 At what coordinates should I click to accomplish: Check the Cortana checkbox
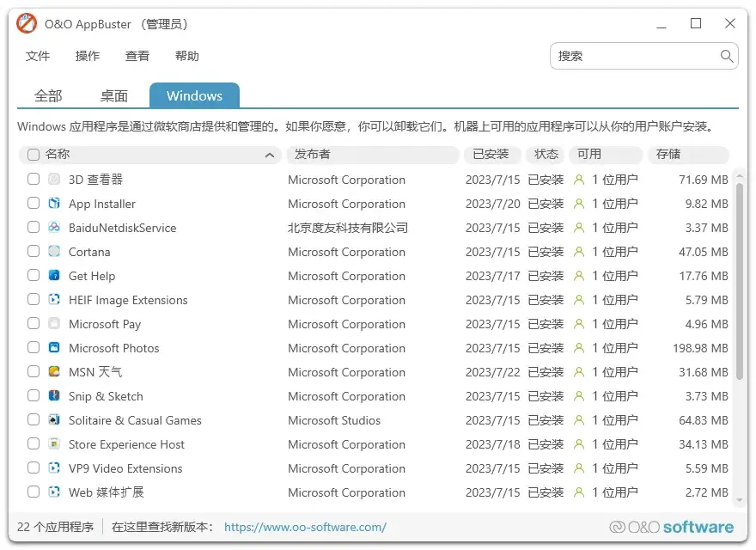34,251
